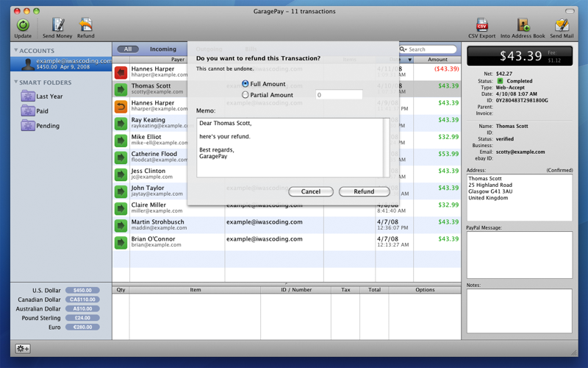Click the Send Money toolbar icon
The height and width of the screenshot is (368, 588).
tap(57, 26)
